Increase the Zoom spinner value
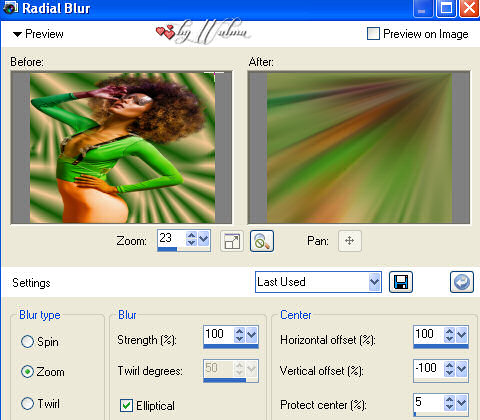This screenshot has height=420, width=480. tap(191, 235)
